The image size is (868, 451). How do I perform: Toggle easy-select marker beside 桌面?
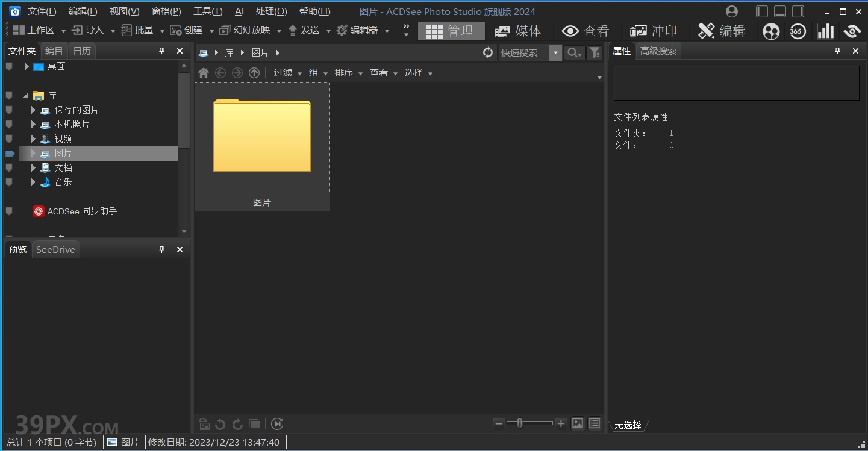pos(9,66)
